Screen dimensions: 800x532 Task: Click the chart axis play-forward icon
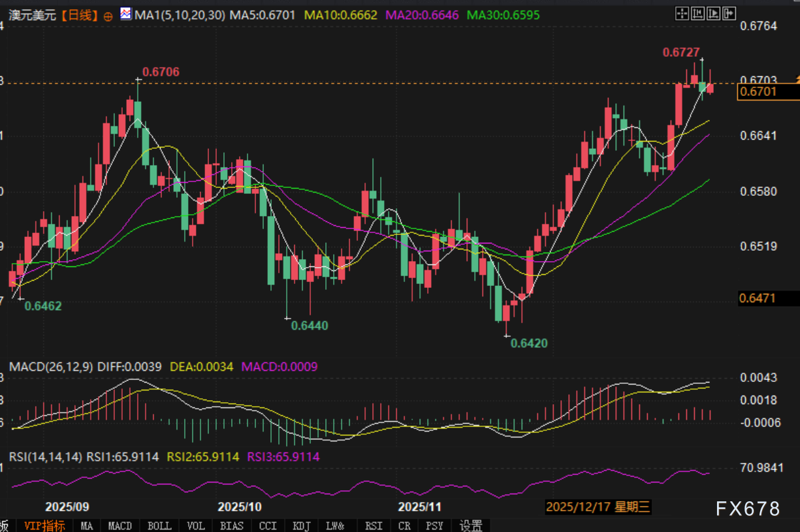(x=713, y=12)
